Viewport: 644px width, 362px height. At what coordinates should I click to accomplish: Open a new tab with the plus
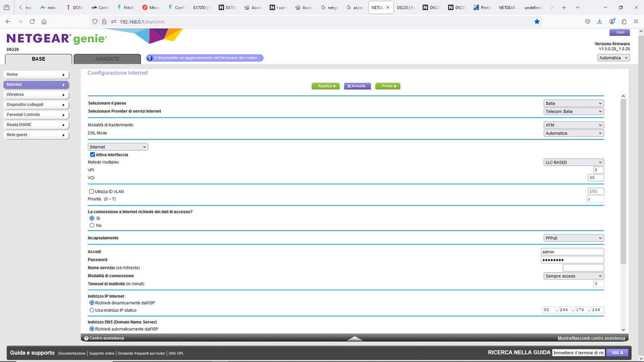564,8
